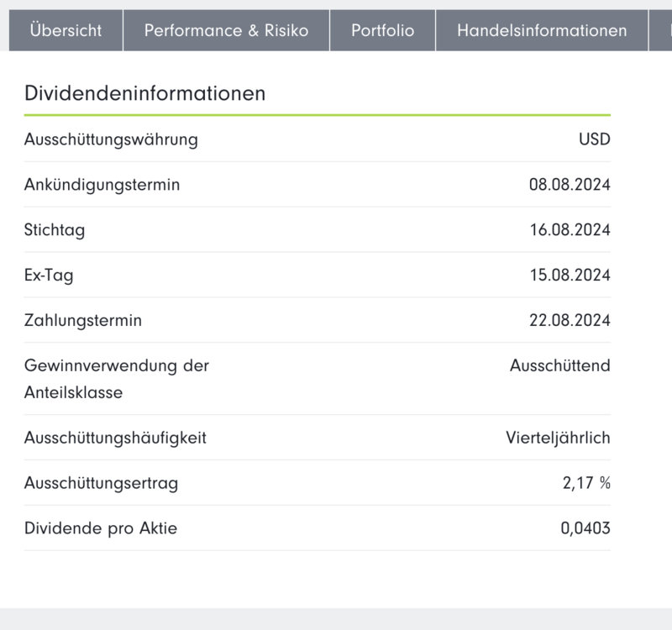Select the Ex-Tag date 15.08.2024
This screenshot has width=672, height=630.
(x=570, y=276)
